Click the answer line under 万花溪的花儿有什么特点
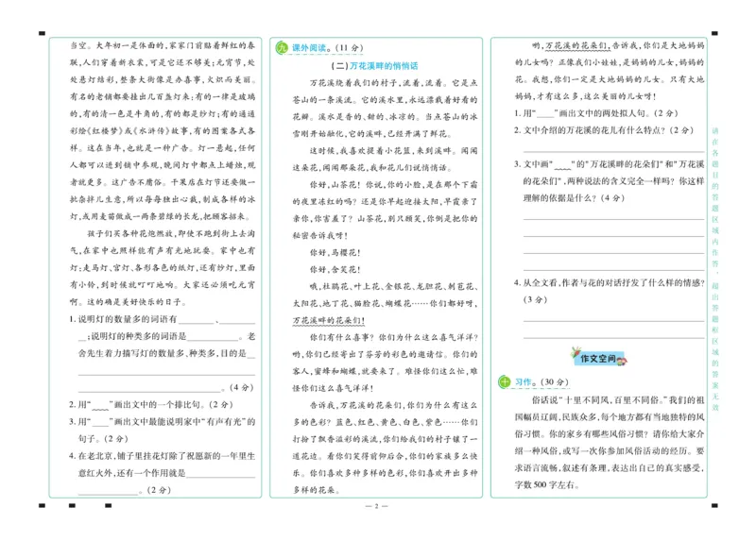The height and width of the screenshot is (541, 756). coord(613,151)
